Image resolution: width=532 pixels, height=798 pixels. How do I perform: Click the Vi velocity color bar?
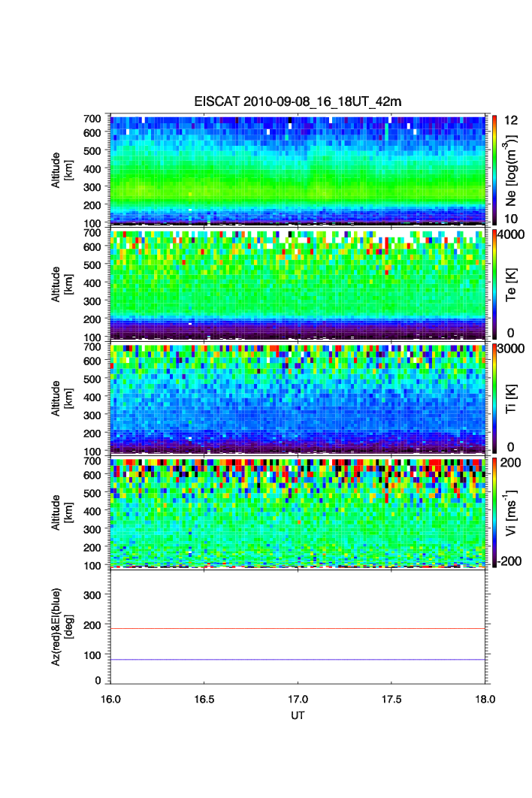pyautogui.click(x=492, y=512)
